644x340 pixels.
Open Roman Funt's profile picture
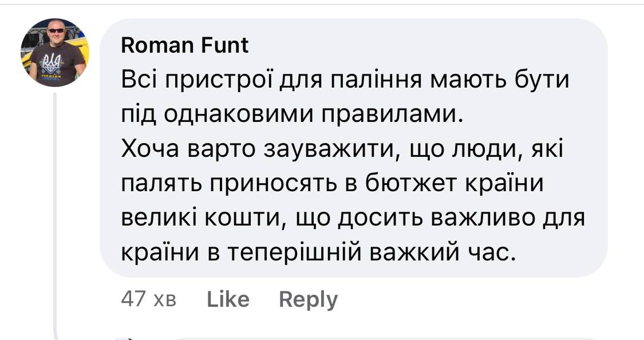(x=55, y=53)
